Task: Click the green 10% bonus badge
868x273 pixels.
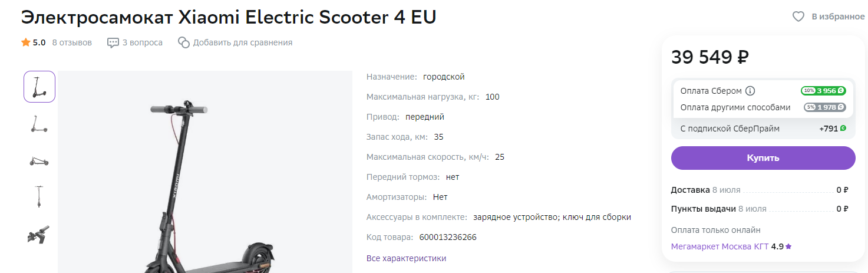Action: [x=823, y=91]
